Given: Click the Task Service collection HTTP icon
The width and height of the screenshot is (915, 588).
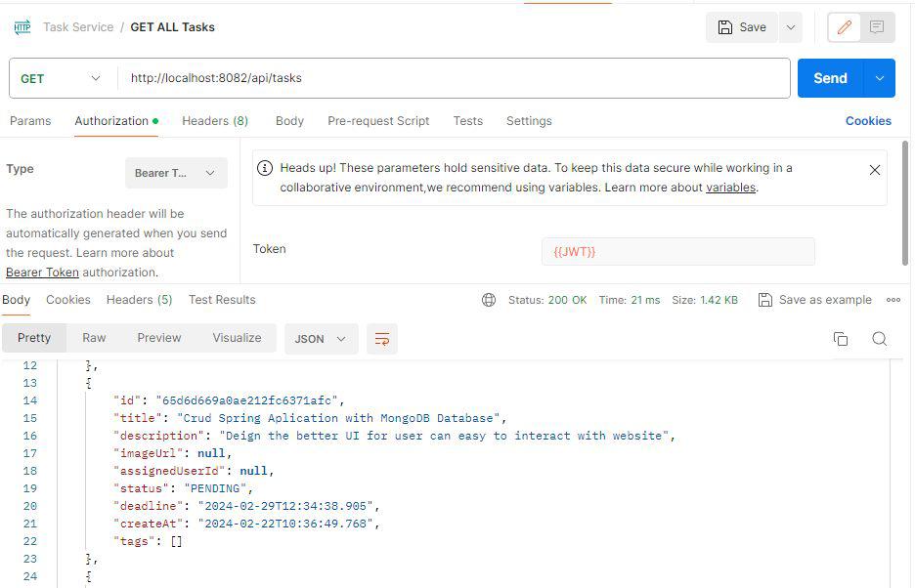Looking at the screenshot, I should point(22,26).
